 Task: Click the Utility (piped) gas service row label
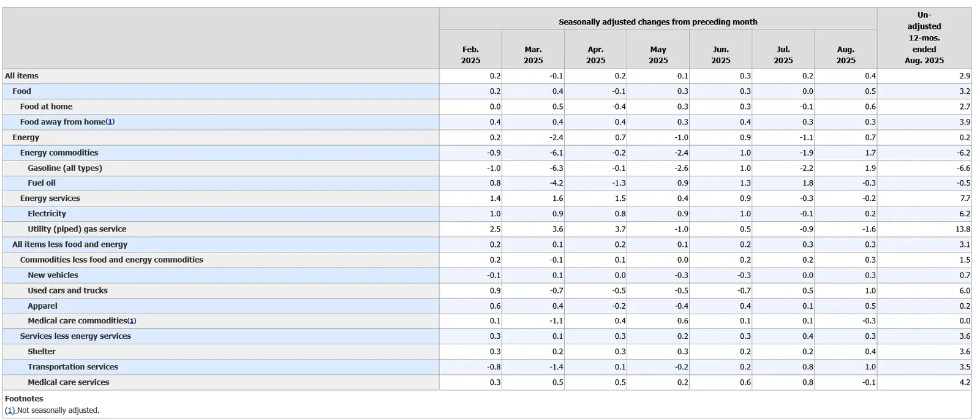click(77, 229)
